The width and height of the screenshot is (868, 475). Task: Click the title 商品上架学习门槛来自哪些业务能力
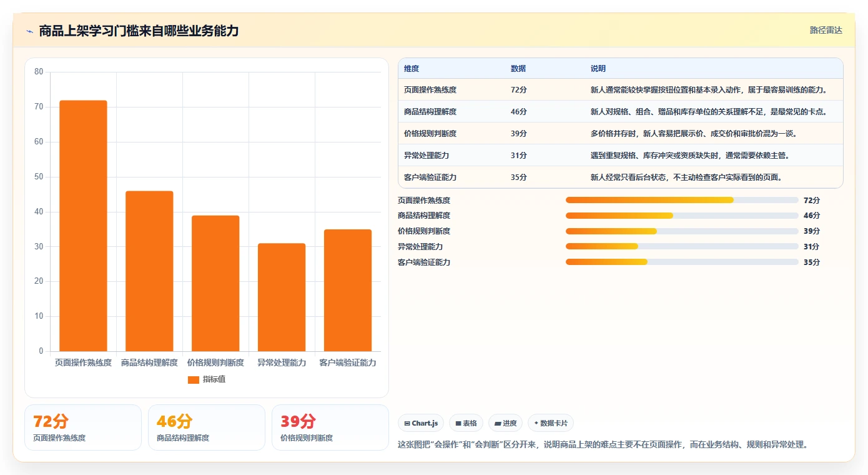(x=139, y=31)
